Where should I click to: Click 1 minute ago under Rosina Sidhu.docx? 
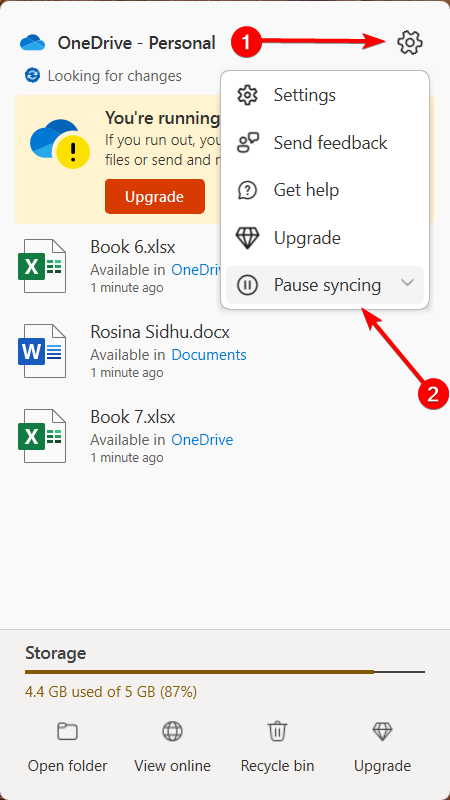coord(127,373)
